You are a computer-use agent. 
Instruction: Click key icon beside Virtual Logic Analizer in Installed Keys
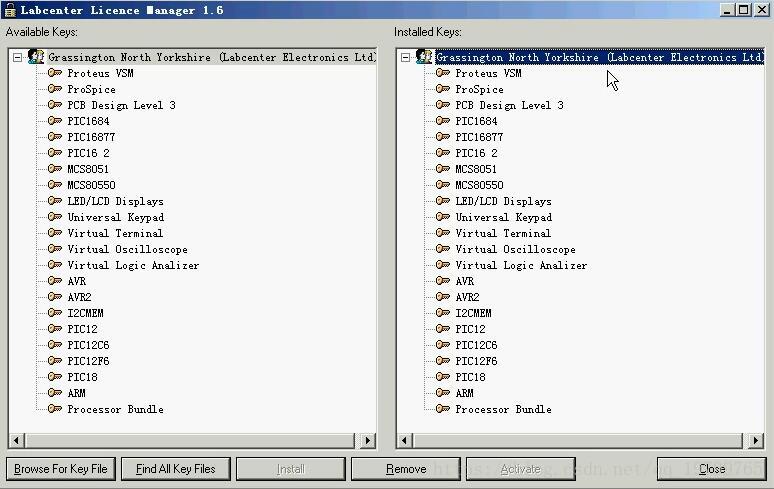[443, 265]
